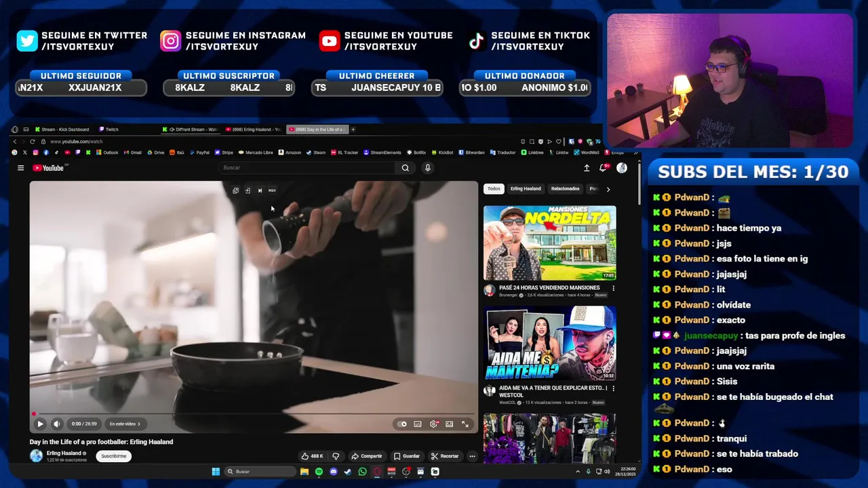Open the Gmail bookmark
Viewport: 868px width, 488px height.
[132, 152]
